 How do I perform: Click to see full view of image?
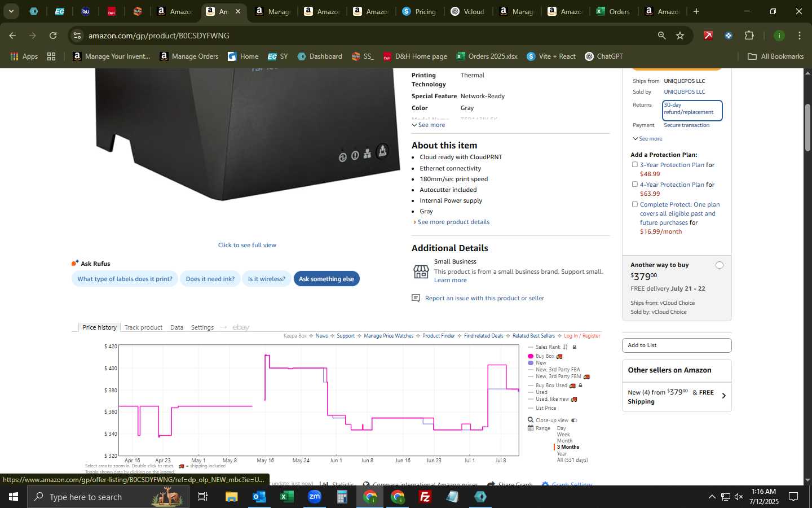click(x=247, y=245)
